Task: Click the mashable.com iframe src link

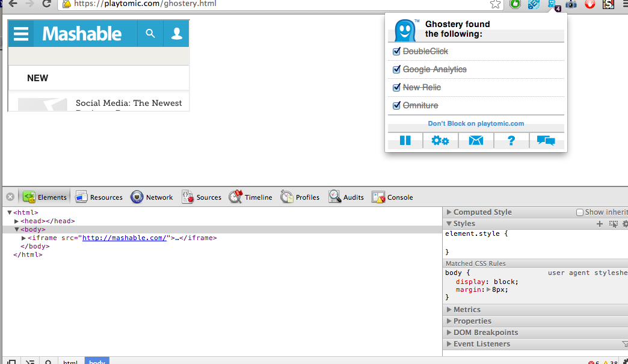Action: point(124,238)
